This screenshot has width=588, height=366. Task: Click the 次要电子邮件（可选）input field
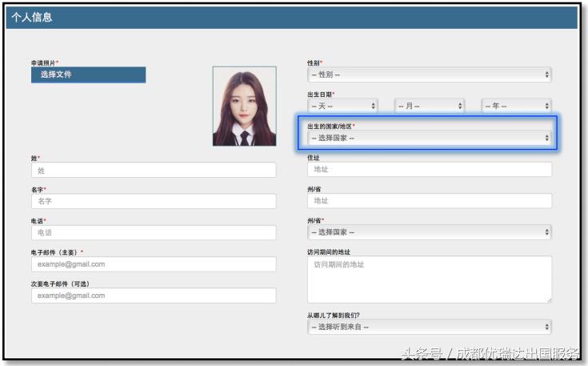click(x=154, y=296)
